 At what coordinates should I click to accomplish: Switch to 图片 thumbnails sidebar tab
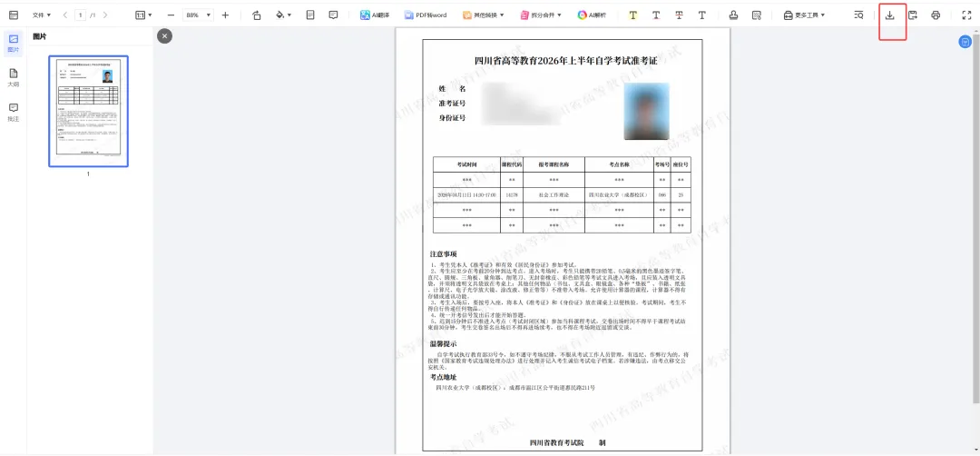coord(13,43)
